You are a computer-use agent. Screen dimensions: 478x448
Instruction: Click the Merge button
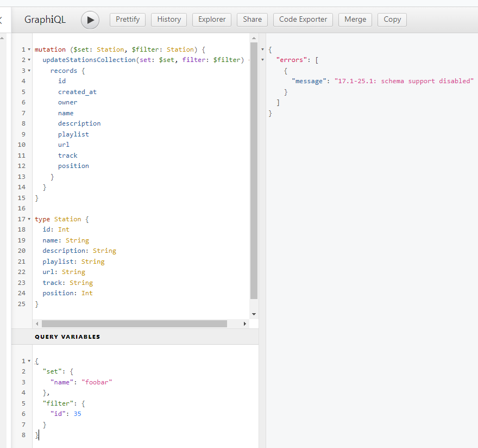click(x=355, y=20)
